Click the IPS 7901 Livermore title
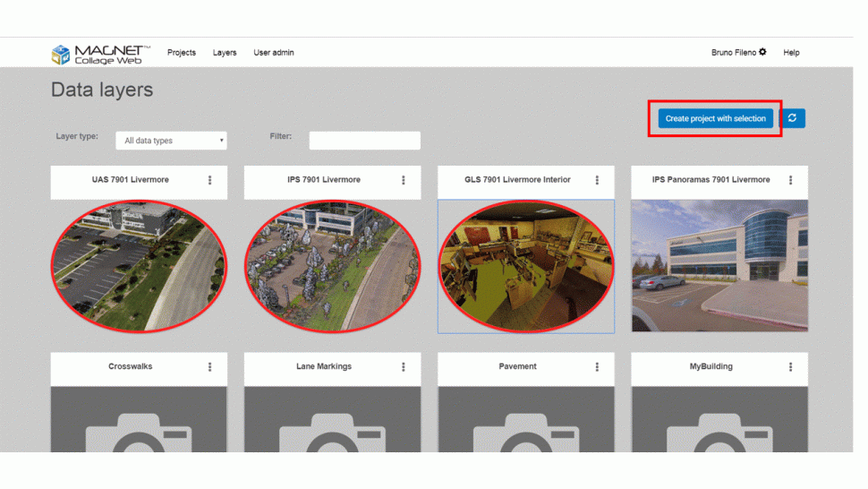This screenshot has width=868, height=489. 324,179
